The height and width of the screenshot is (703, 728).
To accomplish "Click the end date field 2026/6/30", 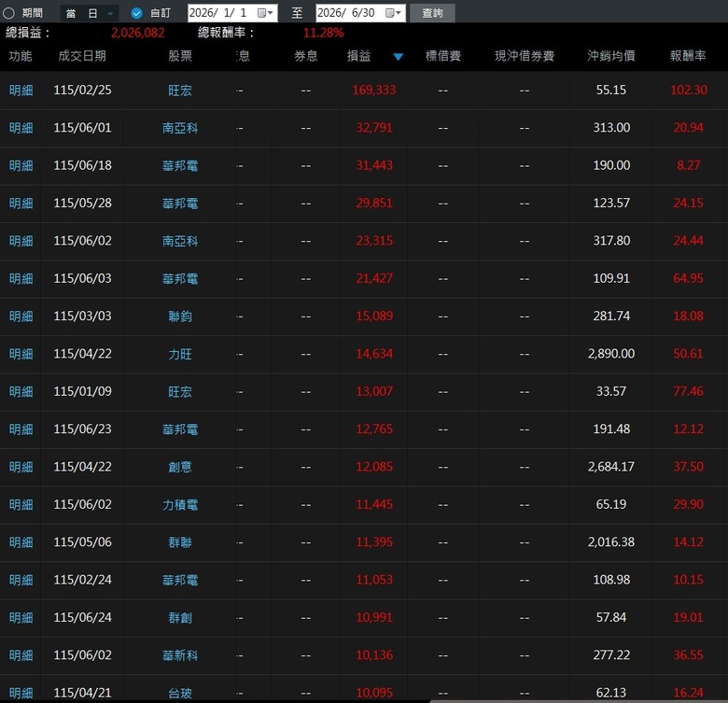I will 361,13.
